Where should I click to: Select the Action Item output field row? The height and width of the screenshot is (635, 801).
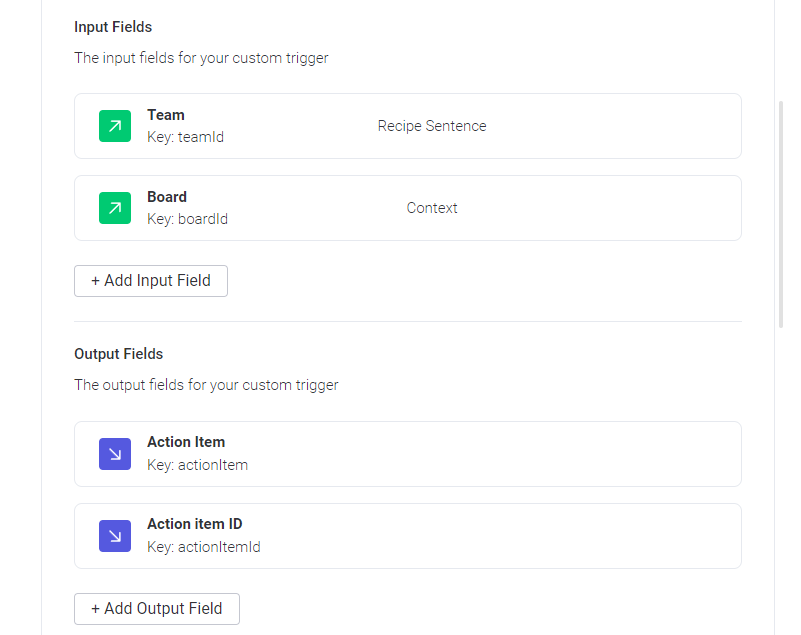coord(400,453)
